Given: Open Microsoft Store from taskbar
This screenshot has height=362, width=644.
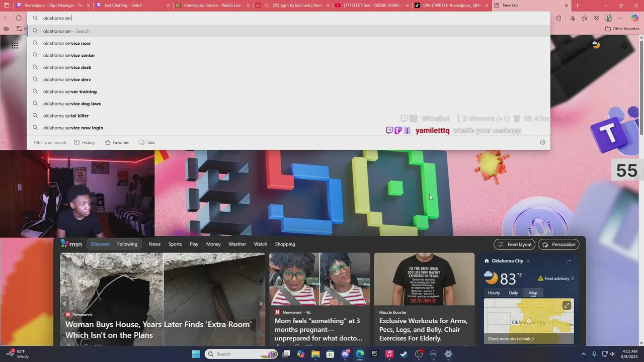Looking at the screenshot, I should 331,354.
